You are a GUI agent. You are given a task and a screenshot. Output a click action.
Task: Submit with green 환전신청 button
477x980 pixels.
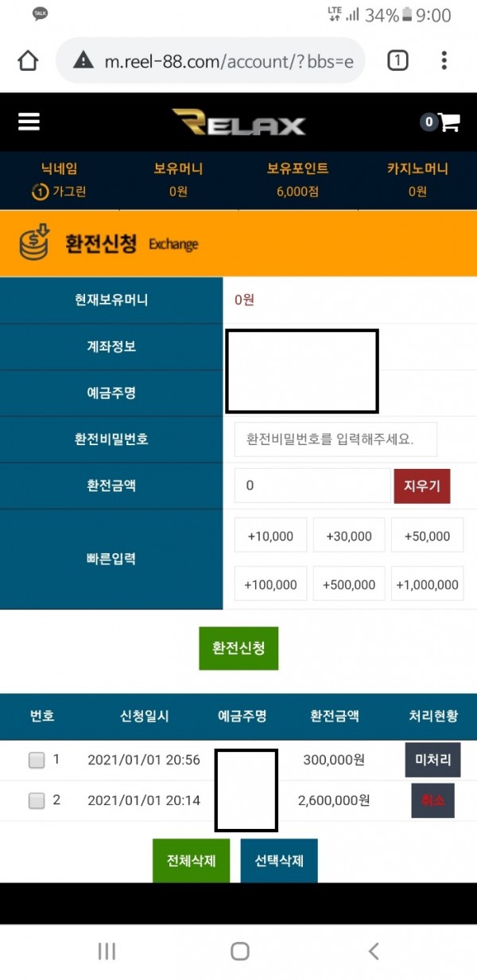tap(238, 649)
